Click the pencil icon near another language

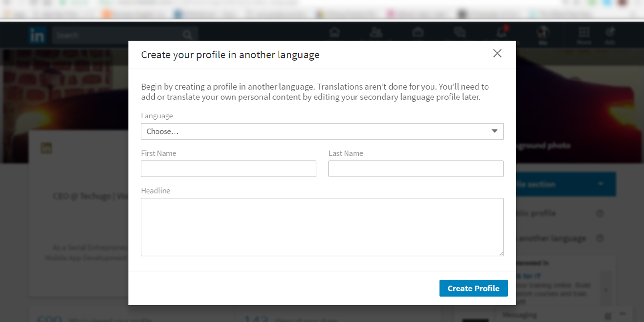click(600, 238)
